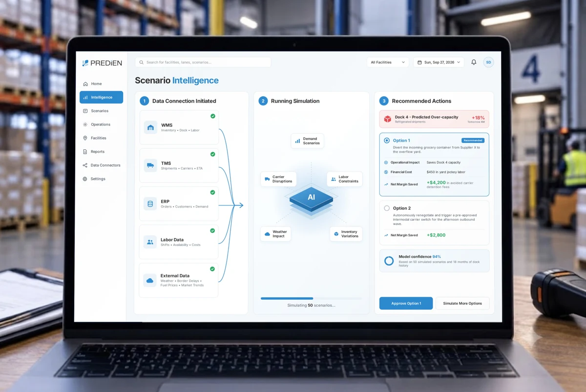Click the Model confidence 94% text
Viewport: 586px width, 392px height.
coord(419,257)
